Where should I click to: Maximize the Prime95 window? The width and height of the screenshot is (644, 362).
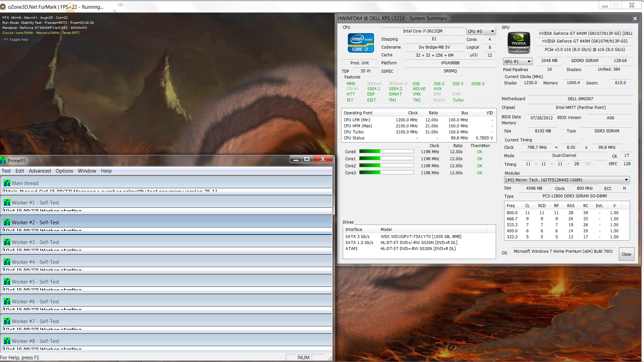[307, 159]
